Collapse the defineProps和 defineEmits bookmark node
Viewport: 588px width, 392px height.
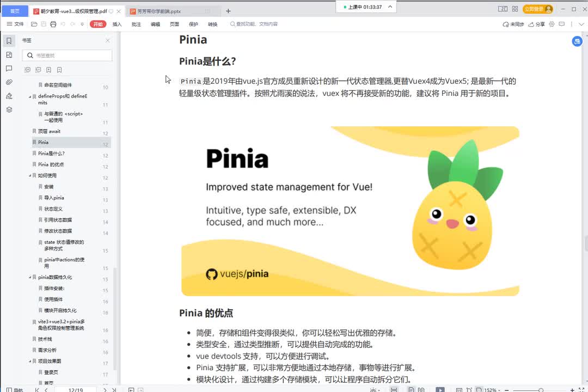tap(30, 96)
